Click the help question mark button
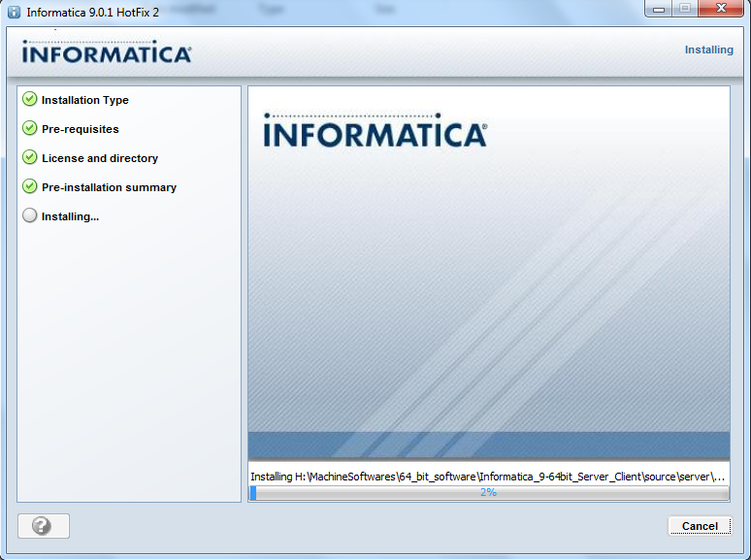Screen dimensions: 751x560 click(x=43, y=526)
